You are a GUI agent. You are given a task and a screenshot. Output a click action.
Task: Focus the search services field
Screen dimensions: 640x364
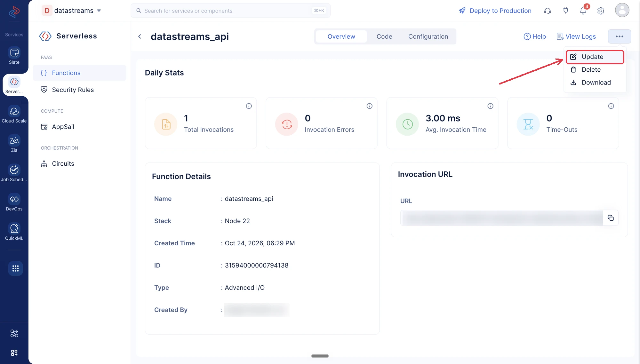point(230,11)
